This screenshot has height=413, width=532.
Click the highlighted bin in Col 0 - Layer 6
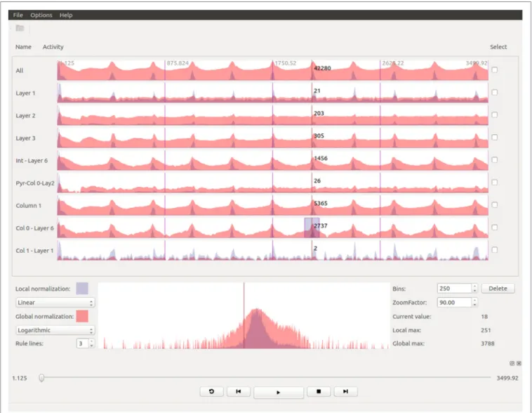coord(312,228)
